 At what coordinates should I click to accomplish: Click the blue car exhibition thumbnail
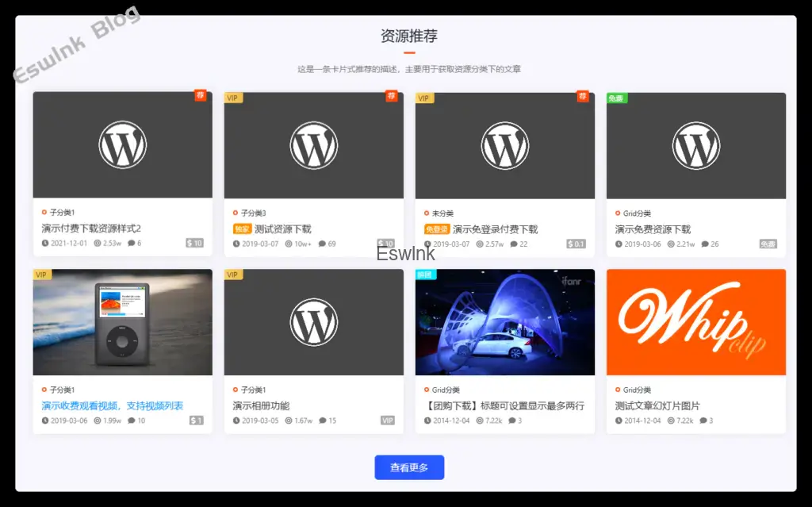click(x=504, y=322)
